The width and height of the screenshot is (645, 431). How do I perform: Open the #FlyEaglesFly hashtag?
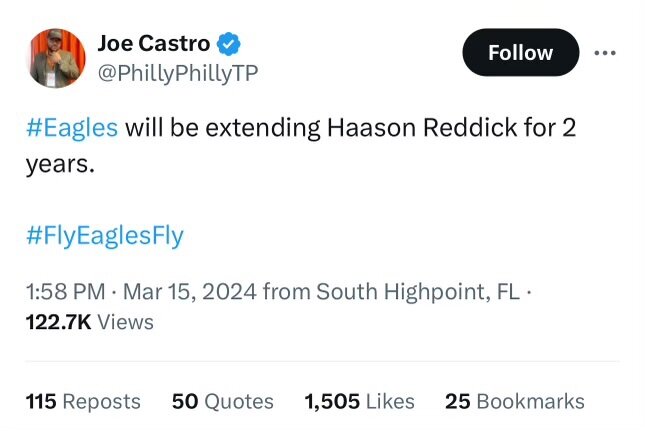coord(105,236)
